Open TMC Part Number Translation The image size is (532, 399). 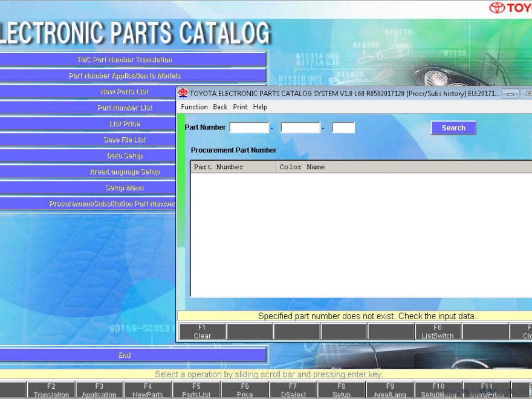(133, 60)
